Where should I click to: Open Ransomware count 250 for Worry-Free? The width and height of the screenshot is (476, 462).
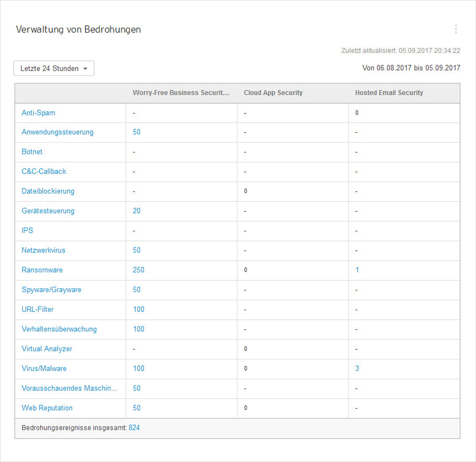coord(138,270)
